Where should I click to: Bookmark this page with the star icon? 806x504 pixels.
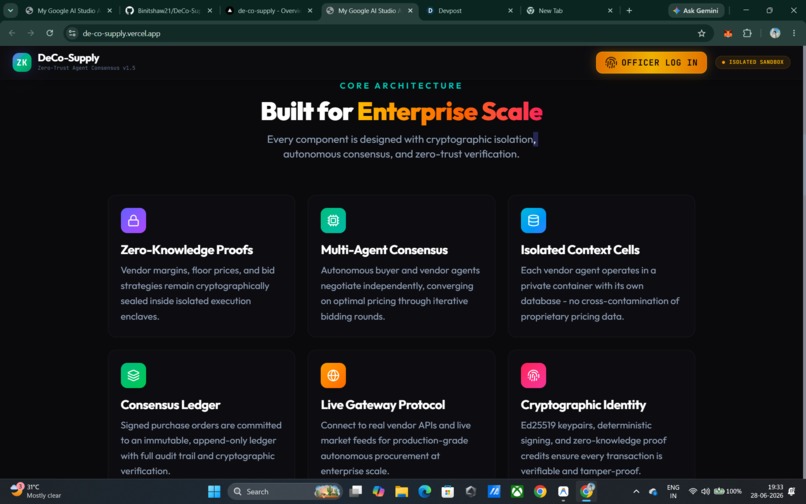pyautogui.click(x=702, y=33)
